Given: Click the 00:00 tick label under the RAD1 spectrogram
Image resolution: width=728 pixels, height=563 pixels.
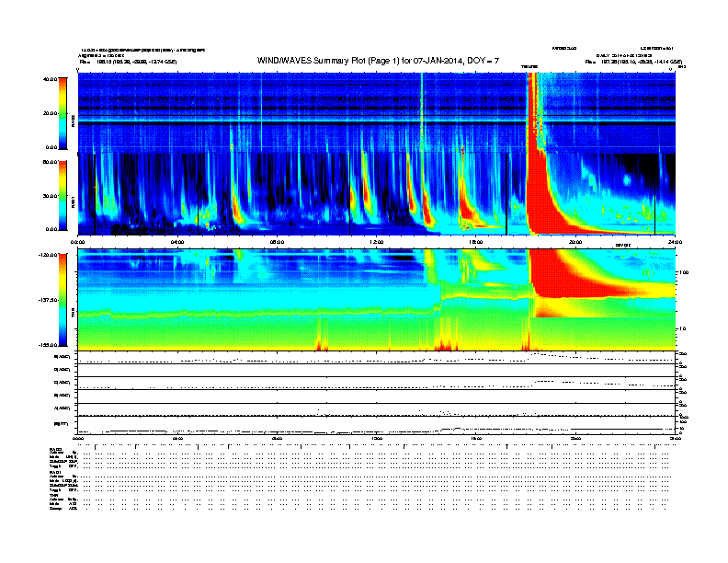Looking at the screenshot, I should coord(77,242).
